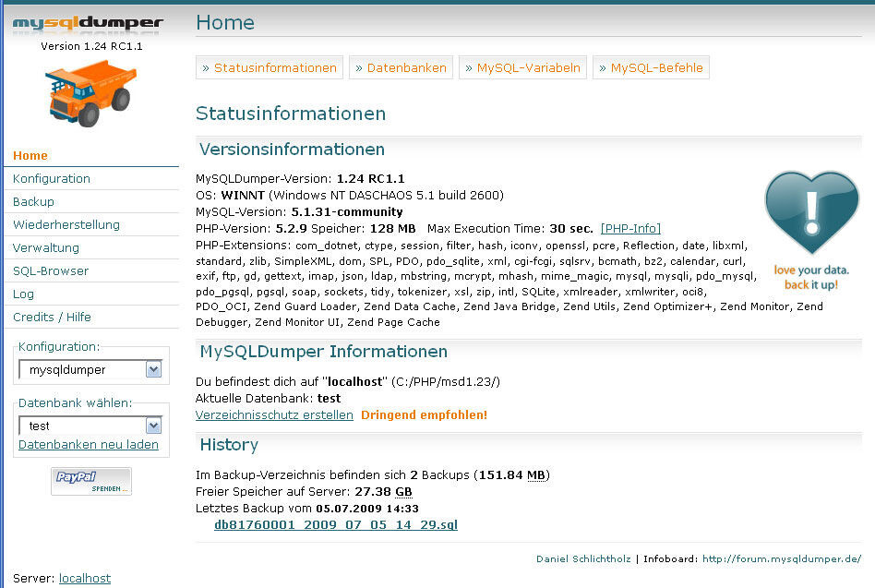Screen dimensions: 875x588
Task: Click the PayPal Spenden button
Action: 90,480
